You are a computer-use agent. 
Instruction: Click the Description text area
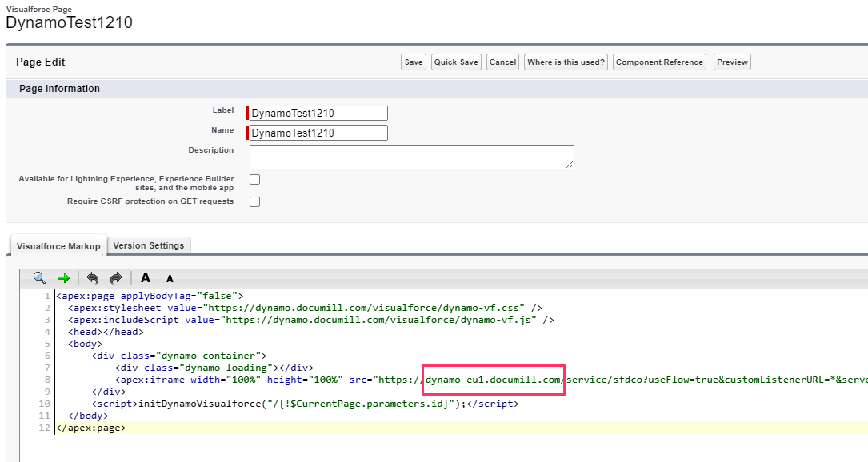(412, 157)
